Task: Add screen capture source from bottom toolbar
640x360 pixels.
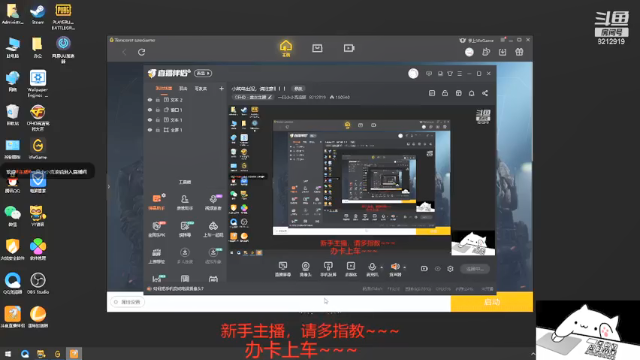Action: (283, 269)
